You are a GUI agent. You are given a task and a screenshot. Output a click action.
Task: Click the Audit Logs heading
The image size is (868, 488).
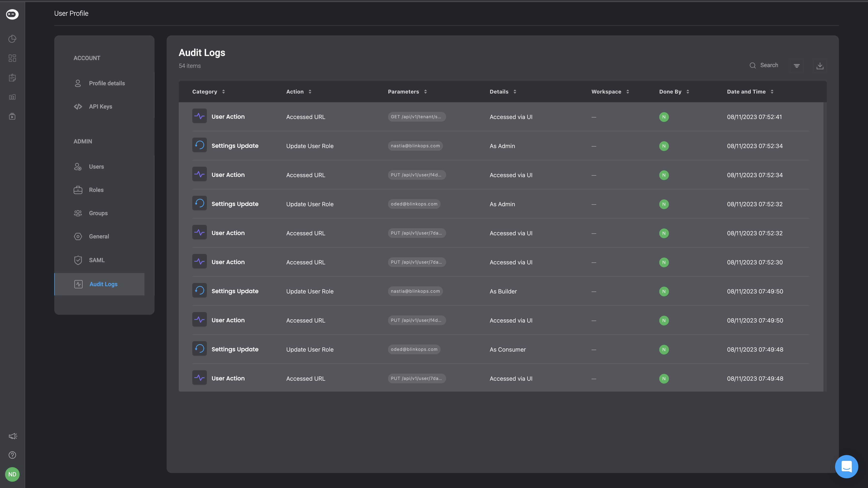click(x=202, y=53)
